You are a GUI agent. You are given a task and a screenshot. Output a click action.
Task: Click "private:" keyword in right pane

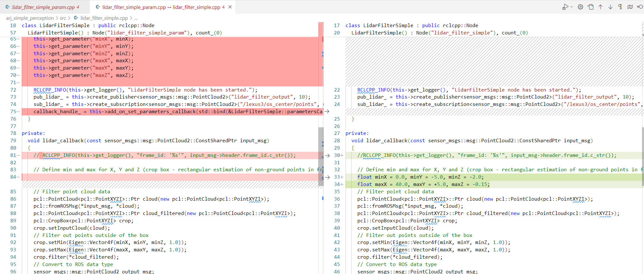point(357,133)
